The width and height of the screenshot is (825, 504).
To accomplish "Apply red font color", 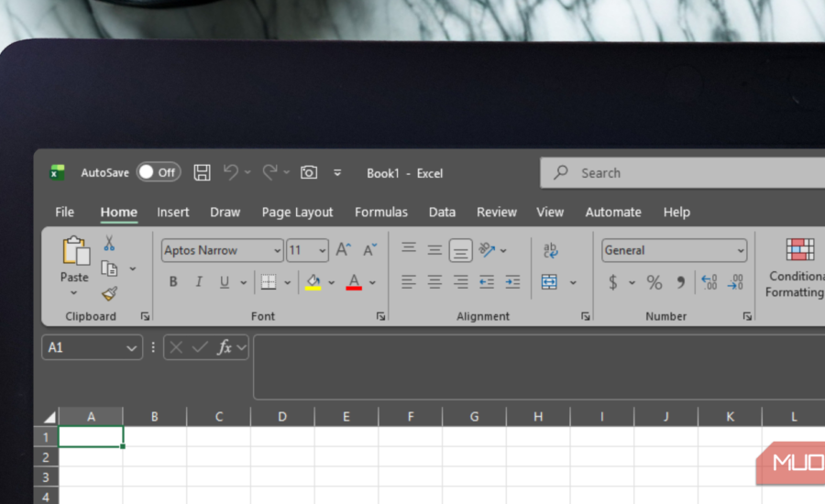I will click(x=354, y=282).
